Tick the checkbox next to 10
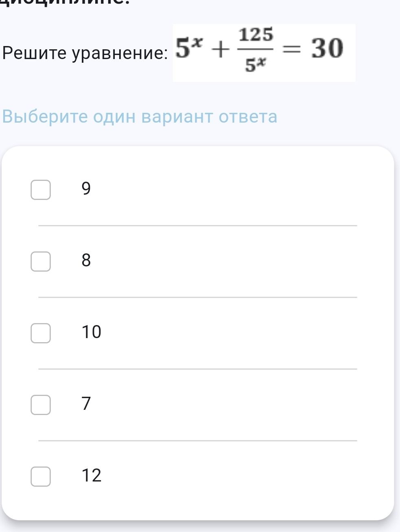This screenshot has width=400, height=532. pos(41,333)
